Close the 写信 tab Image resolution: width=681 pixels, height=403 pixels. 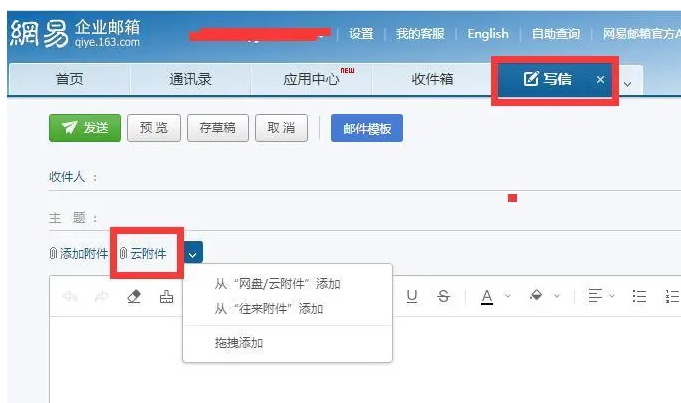(600, 79)
